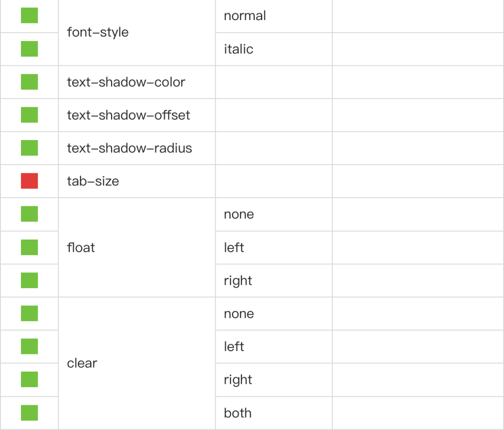Click the 'italic' value cell
The image size is (504, 430).
[x=274, y=49]
